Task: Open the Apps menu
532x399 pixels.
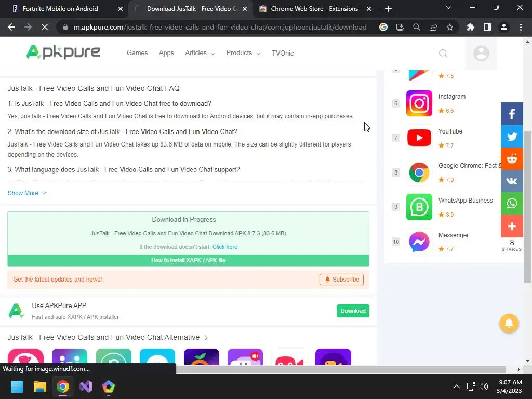Action: [166, 53]
